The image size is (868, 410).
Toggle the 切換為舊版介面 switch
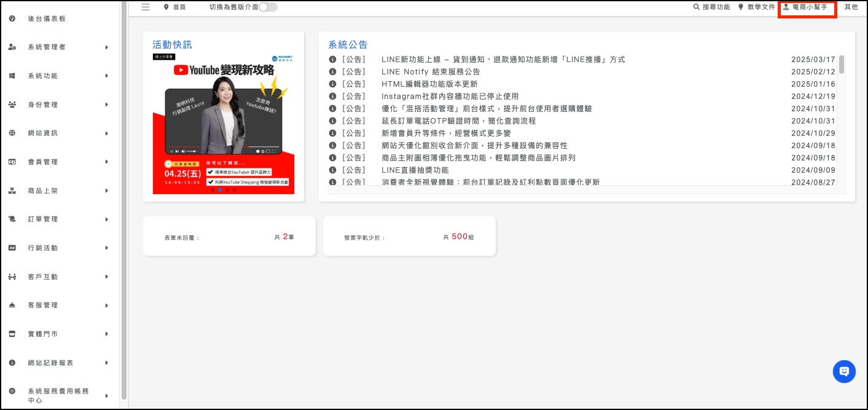(268, 7)
